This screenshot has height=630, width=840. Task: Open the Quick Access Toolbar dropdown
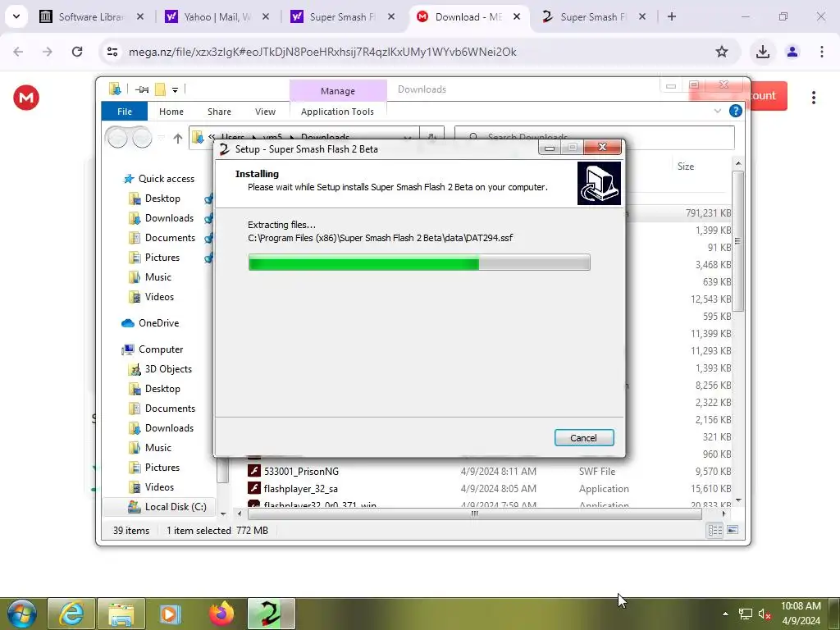click(x=175, y=89)
